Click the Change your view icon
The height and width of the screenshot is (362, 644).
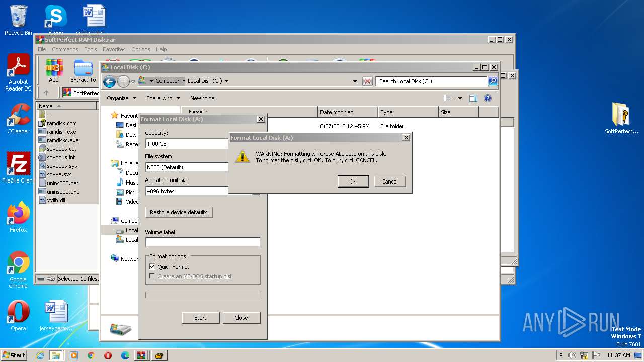448,98
